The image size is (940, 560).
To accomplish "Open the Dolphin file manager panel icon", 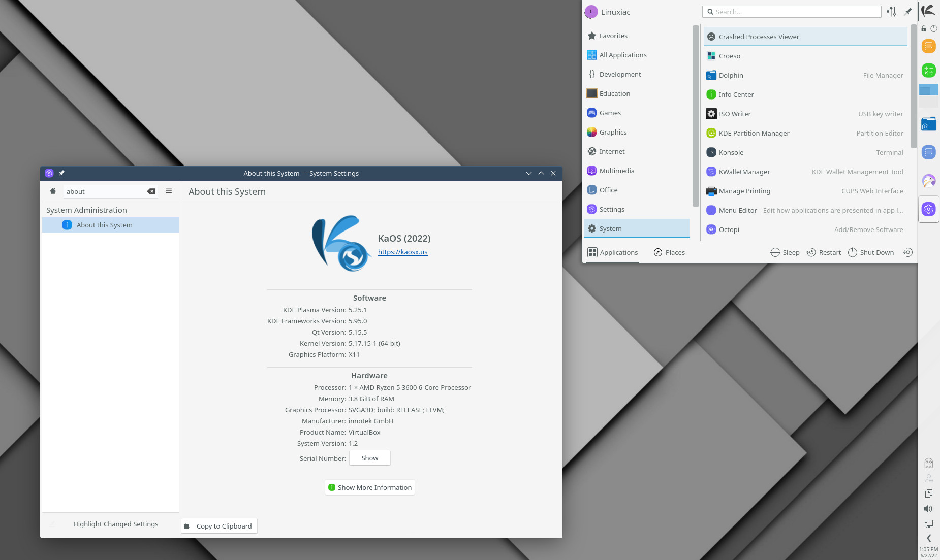I will [929, 124].
